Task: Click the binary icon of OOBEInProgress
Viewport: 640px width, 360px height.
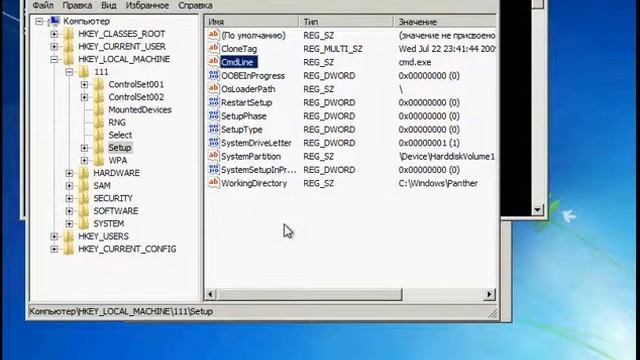Action: click(x=213, y=76)
